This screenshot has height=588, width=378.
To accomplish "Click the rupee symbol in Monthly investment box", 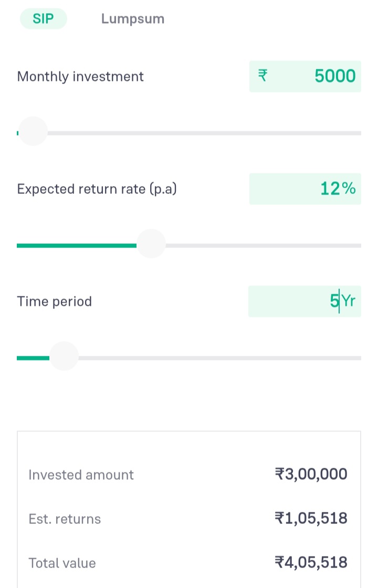I will (262, 76).
